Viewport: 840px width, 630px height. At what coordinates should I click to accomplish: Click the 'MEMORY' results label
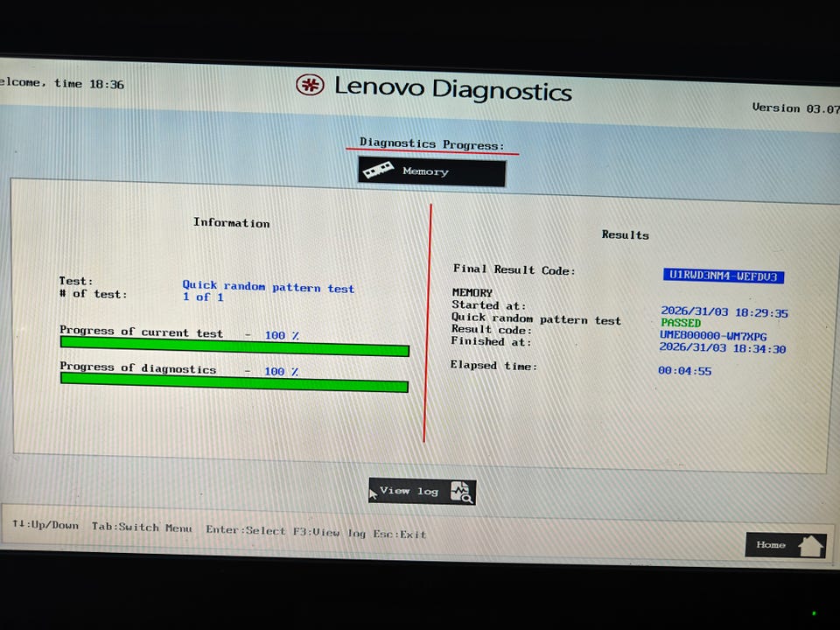tap(472, 292)
